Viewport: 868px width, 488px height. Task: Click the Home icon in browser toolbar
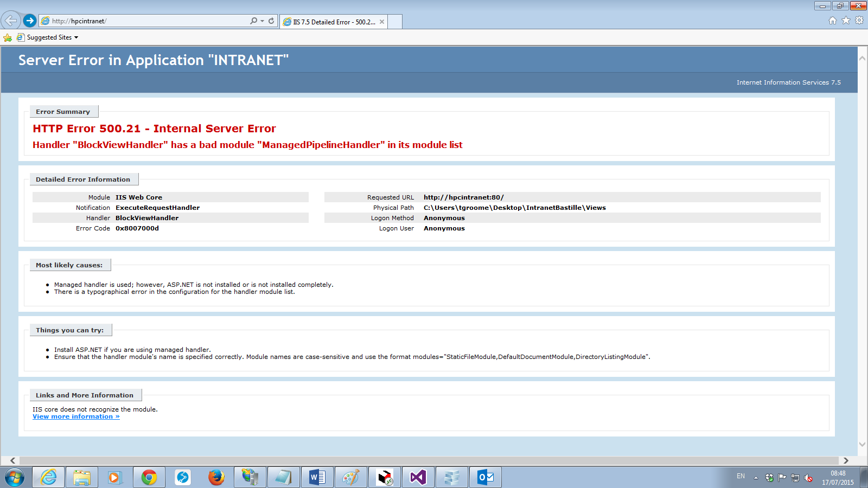[x=833, y=21]
